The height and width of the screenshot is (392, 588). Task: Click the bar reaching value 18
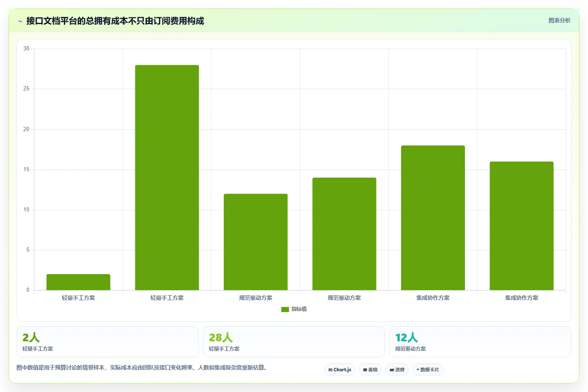click(x=433, y=218)
